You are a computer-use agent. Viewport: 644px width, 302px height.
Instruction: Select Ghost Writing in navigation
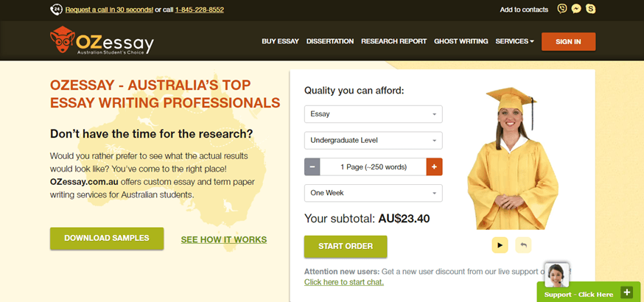(x=461, y=41)
